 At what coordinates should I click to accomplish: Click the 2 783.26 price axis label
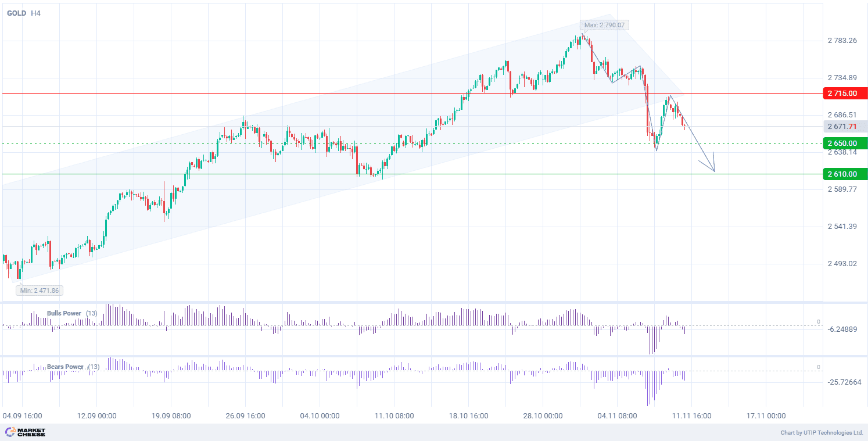click(842, 41)
